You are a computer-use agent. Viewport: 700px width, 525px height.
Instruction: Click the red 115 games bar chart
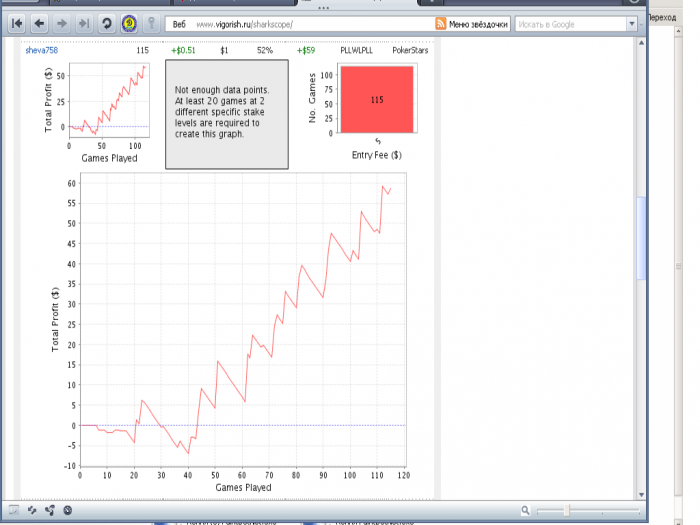tap(377, 99)
